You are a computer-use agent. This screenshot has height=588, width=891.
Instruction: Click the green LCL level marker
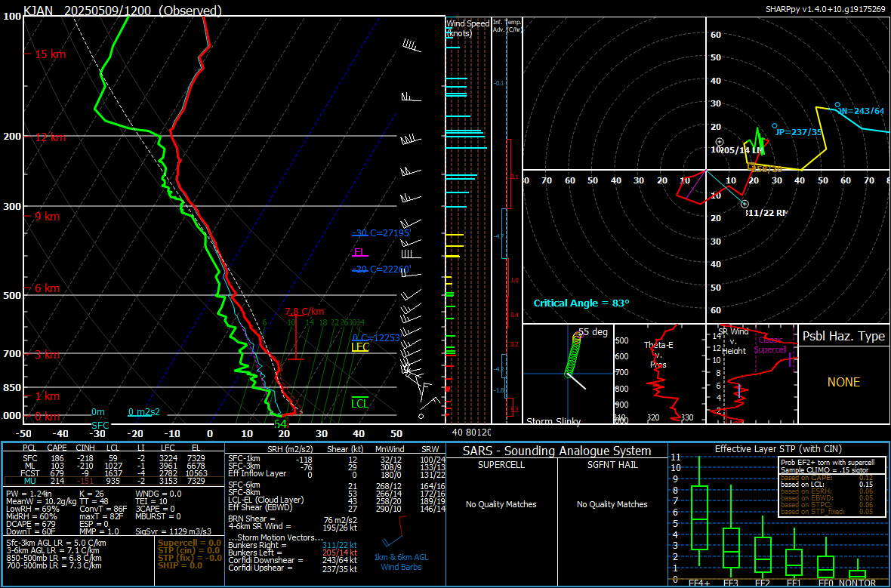(x=359, y=403)
